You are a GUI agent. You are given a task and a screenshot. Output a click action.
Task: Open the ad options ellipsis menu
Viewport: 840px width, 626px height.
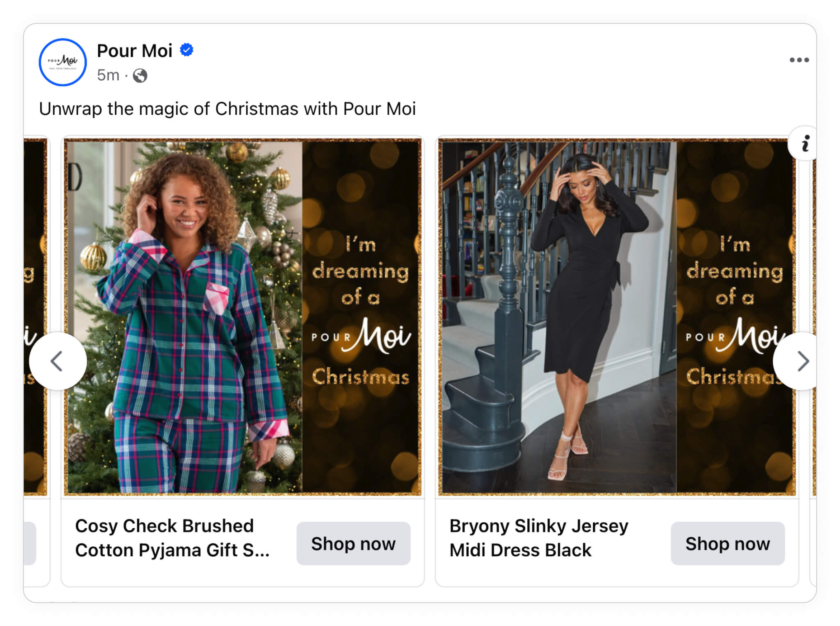coord(799,59)
